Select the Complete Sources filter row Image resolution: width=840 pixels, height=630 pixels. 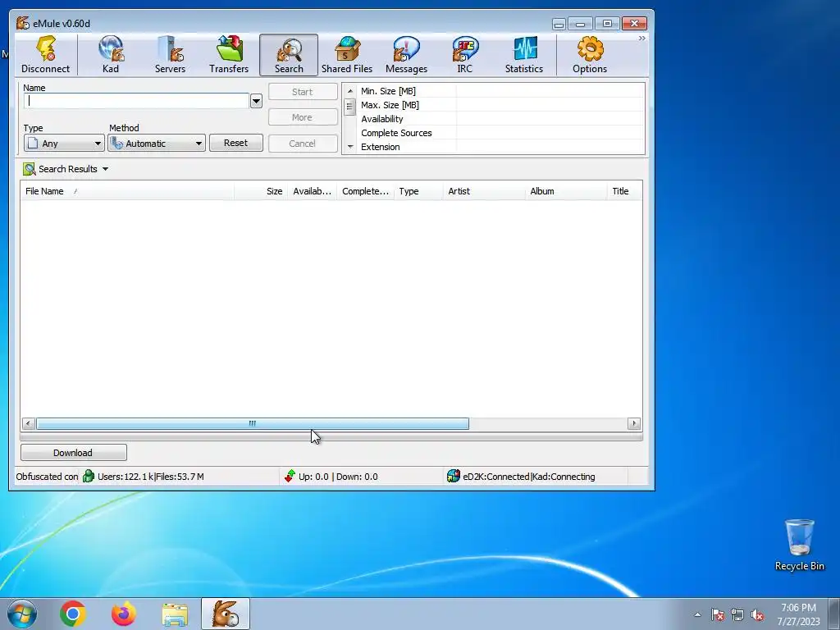pyautogui.click(x=500, y=133)
